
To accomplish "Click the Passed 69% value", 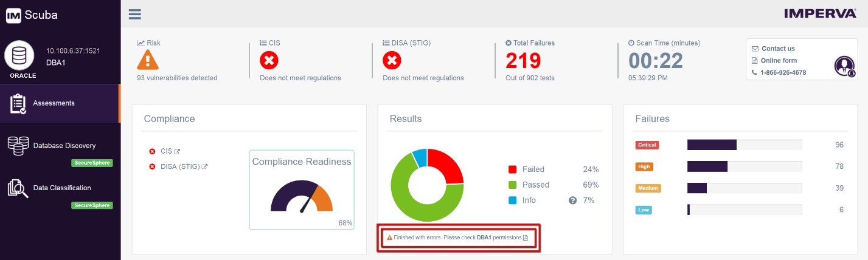I will 591,185.
